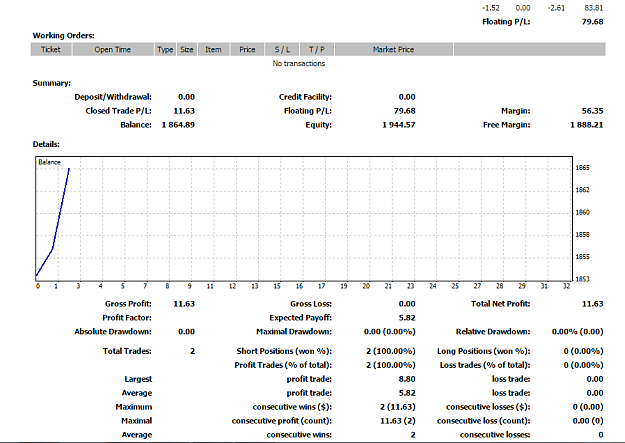
Task: Select the -1.52 value in the top row
Action: tap(491, 8)
